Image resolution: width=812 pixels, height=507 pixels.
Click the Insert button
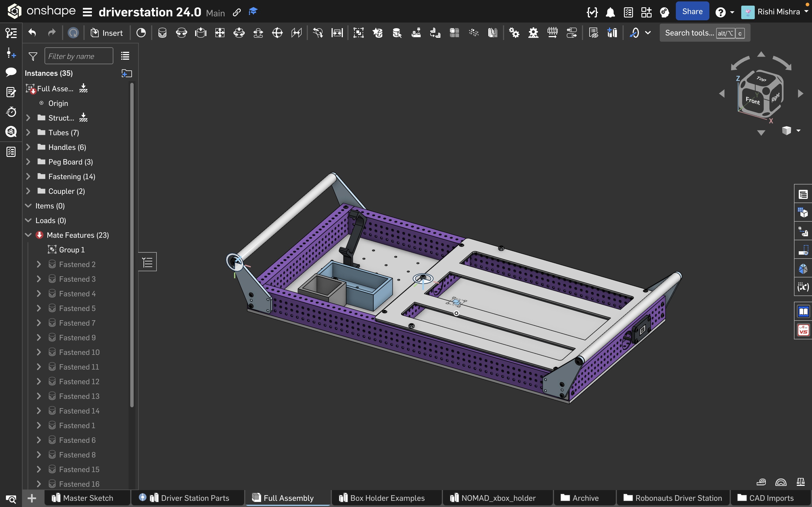click(x=107, y=33)
